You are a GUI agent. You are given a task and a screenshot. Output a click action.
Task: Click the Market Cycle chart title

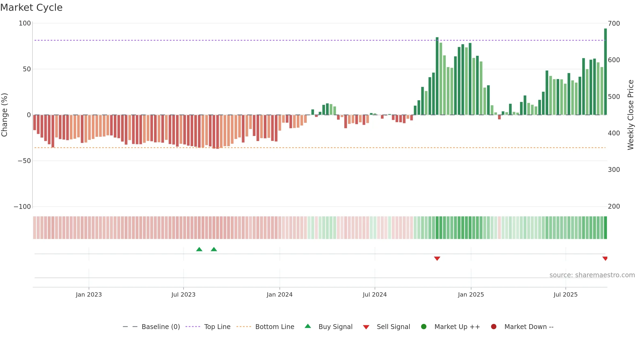pos(31,8)
